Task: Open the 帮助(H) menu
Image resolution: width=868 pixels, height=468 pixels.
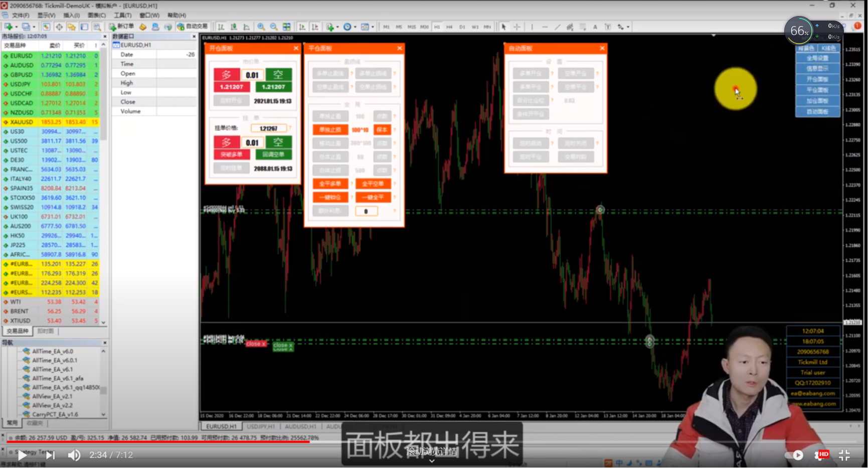Action: (177, 16)
